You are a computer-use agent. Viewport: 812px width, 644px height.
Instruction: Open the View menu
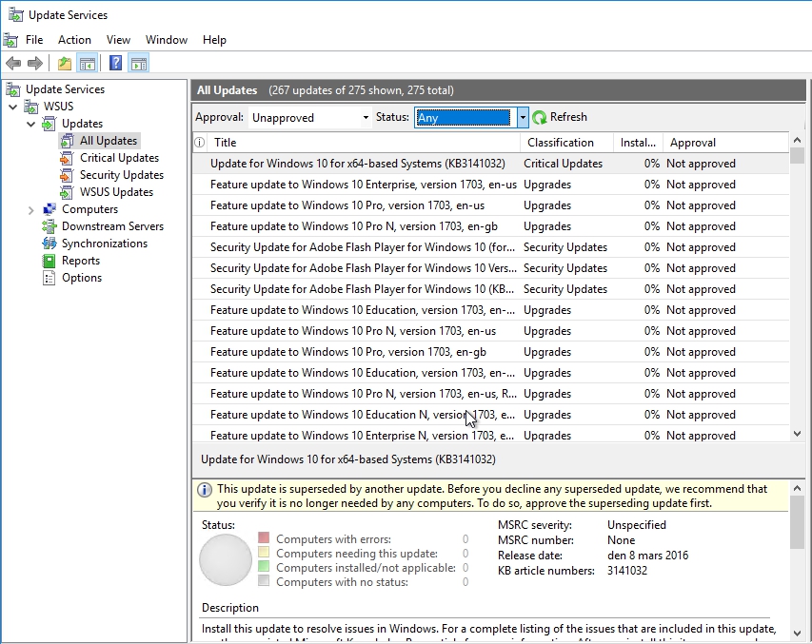(118, 40)
